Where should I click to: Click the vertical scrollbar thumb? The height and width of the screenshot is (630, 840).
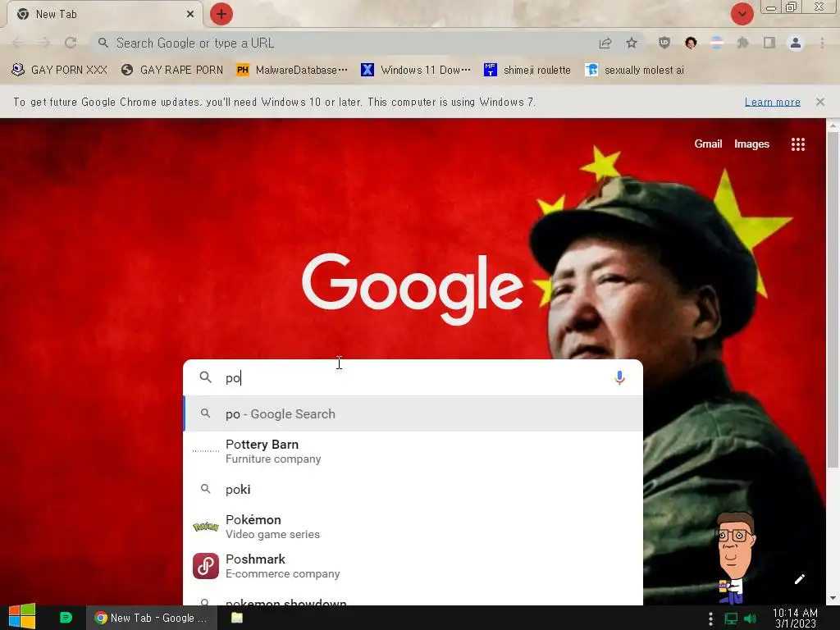point(832,300)
